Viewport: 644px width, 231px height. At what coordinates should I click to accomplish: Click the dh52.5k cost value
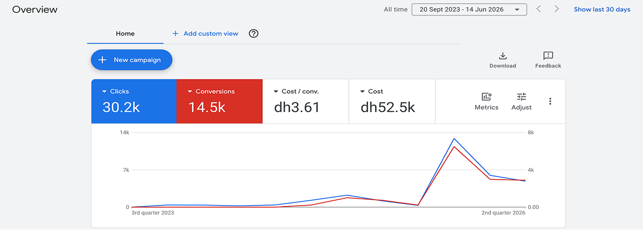click(x=388, y=108)
